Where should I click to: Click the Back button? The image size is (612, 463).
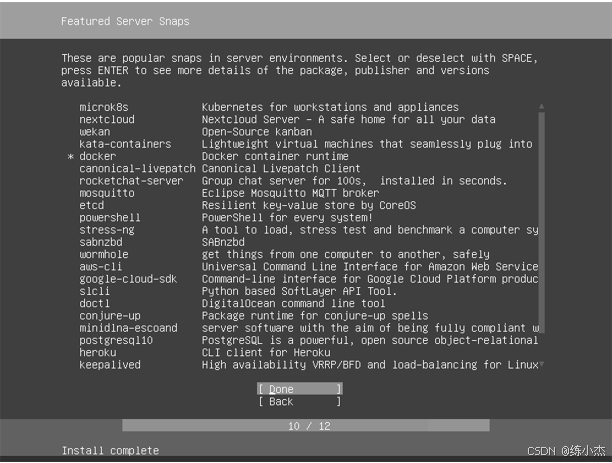(300, 402)
